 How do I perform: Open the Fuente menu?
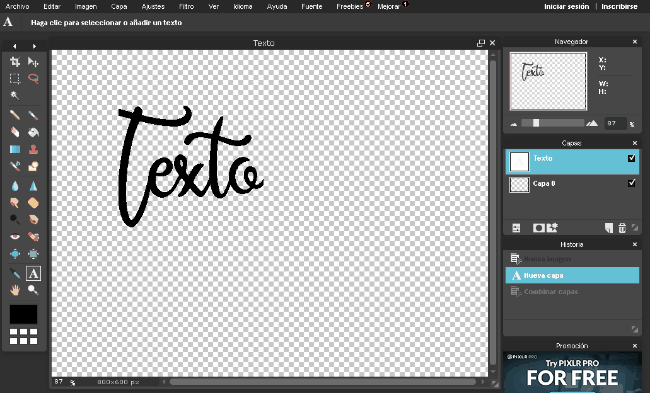click(312, 6)
